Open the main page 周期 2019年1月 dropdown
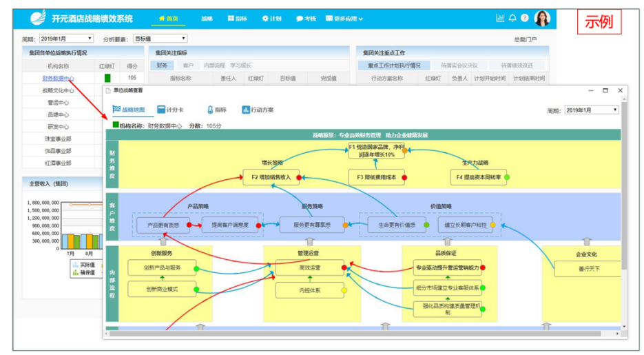Image resolution: width=644 pixels, height=355 pixels. pos(67,39)
